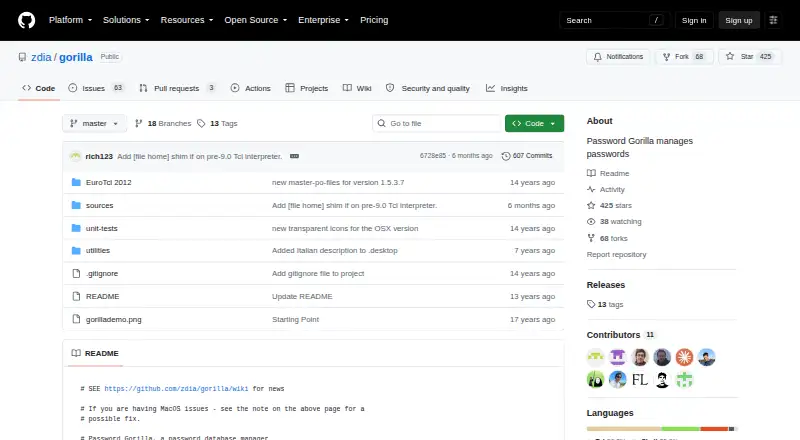Open the 'Starting Point' commit message
The height and width of the screenshot is (440, 800).
tap(295, 320)
